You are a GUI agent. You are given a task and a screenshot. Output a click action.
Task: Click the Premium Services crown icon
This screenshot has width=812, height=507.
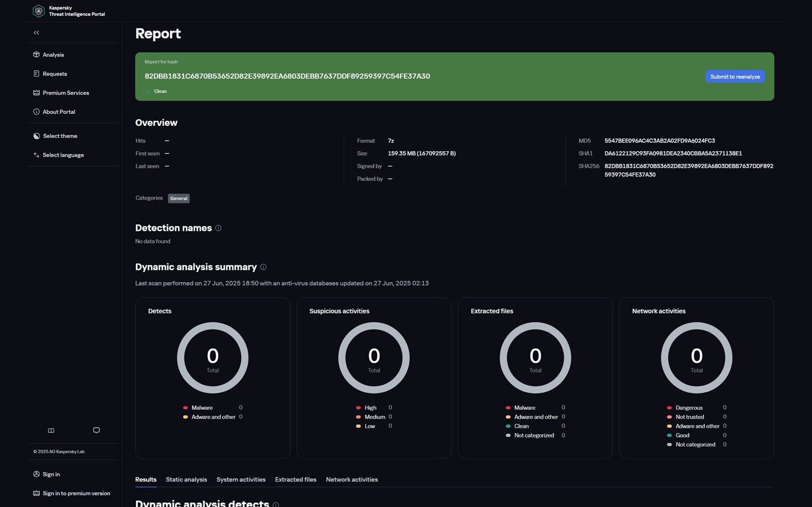36,93
